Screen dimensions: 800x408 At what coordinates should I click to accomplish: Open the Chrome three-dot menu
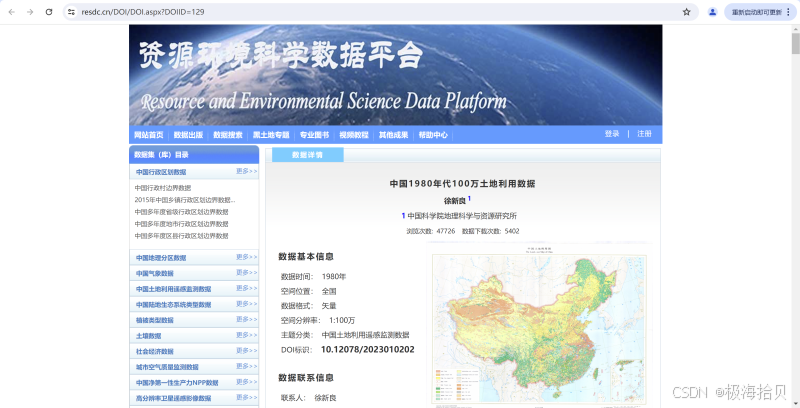pyautogui.click(x=789, y=12)
